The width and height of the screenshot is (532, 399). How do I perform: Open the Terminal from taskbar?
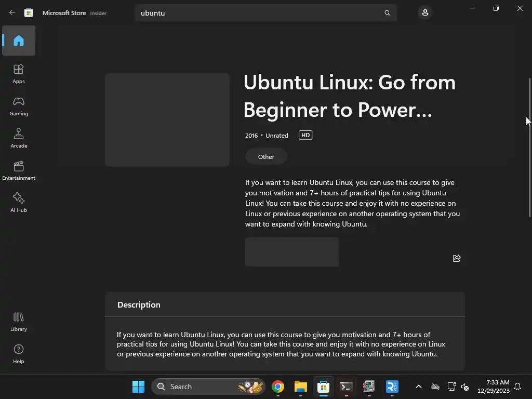point(347,387)
